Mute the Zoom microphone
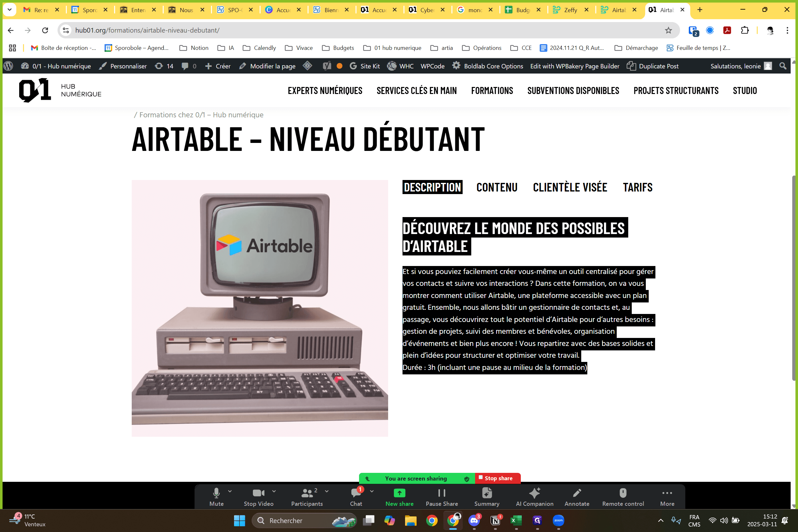Image resolution: width=798 pixels, height=532 pixels. click(x=216, y=497)
